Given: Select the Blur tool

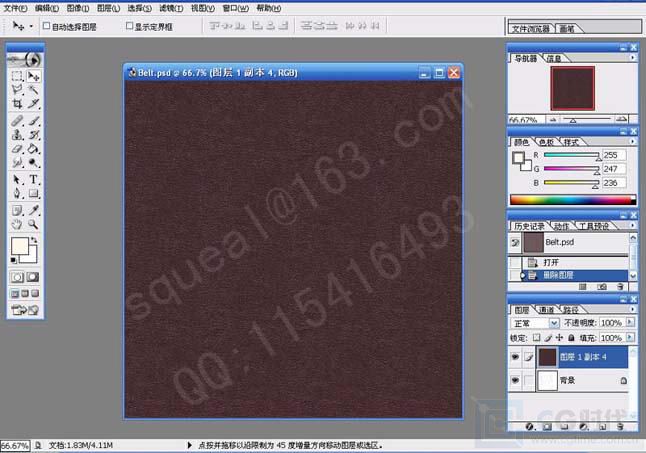Looking at the screenshot, I should coord(17,162).
